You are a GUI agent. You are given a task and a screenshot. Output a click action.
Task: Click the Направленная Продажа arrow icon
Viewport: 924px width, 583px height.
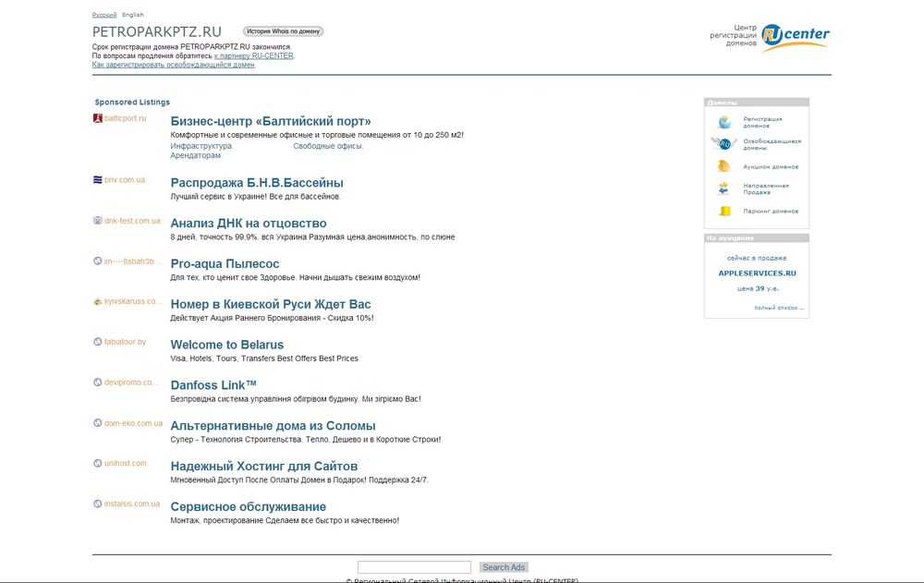723,188
